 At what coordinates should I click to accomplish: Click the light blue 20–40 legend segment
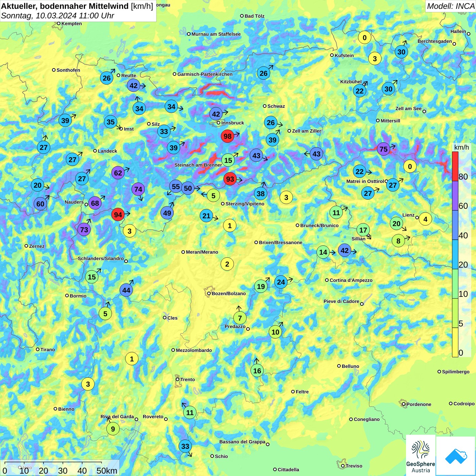[455, 254]
